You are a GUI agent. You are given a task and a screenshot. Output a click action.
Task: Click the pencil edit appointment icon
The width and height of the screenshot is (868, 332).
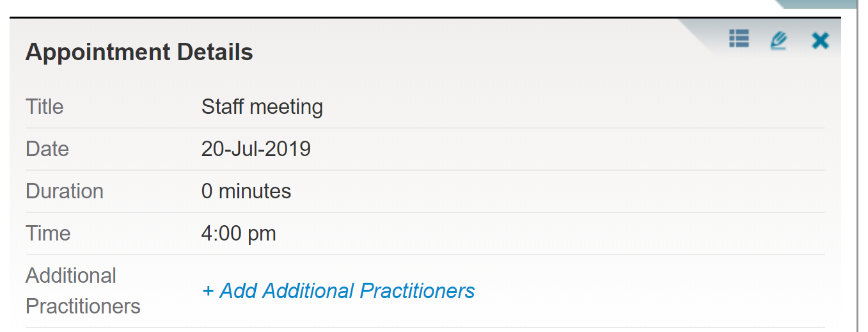tap(778, 40)
